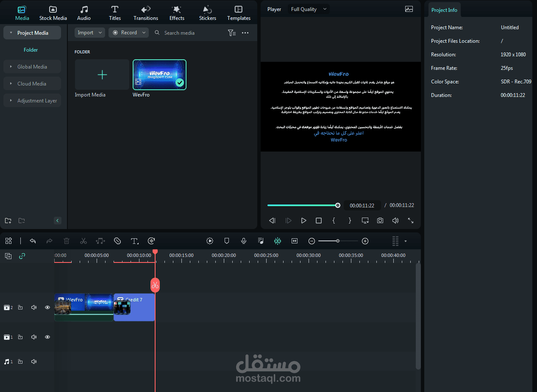Click the render preview circular icon
Screen dimensions: 537x392
coord(210,241)
